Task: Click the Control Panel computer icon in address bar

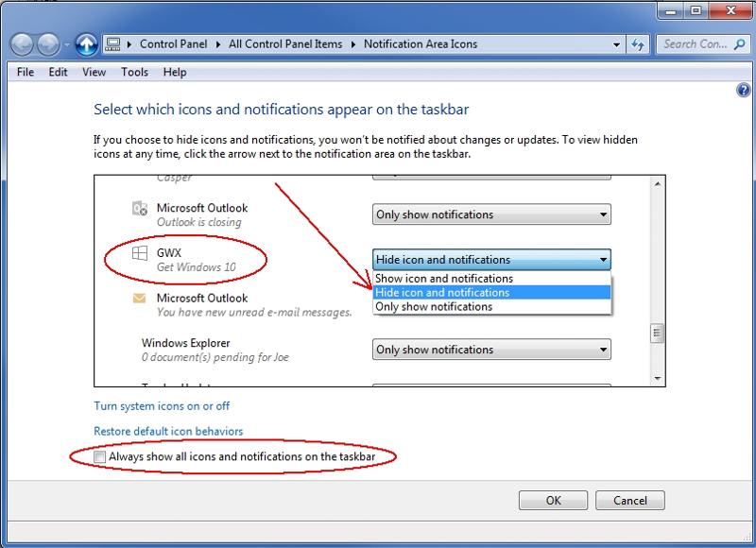Action: [112, 44]
